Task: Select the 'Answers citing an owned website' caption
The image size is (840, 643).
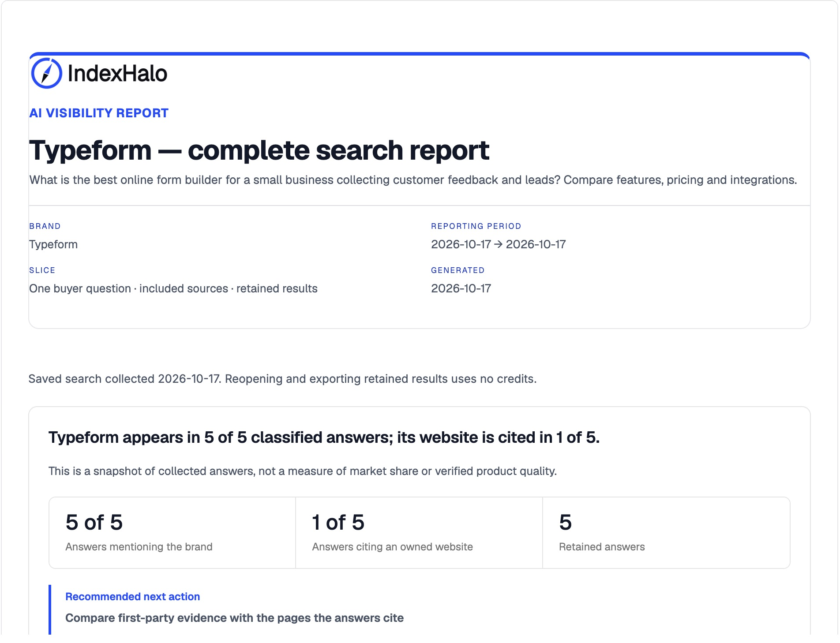Action: [393, 547]
